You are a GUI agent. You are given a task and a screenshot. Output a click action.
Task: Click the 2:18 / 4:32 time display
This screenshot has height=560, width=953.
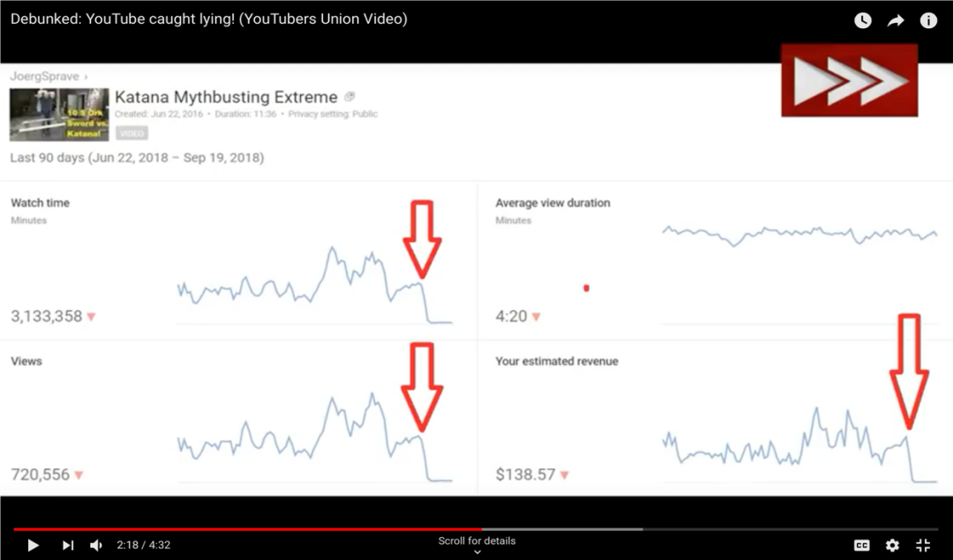[143, 545]
